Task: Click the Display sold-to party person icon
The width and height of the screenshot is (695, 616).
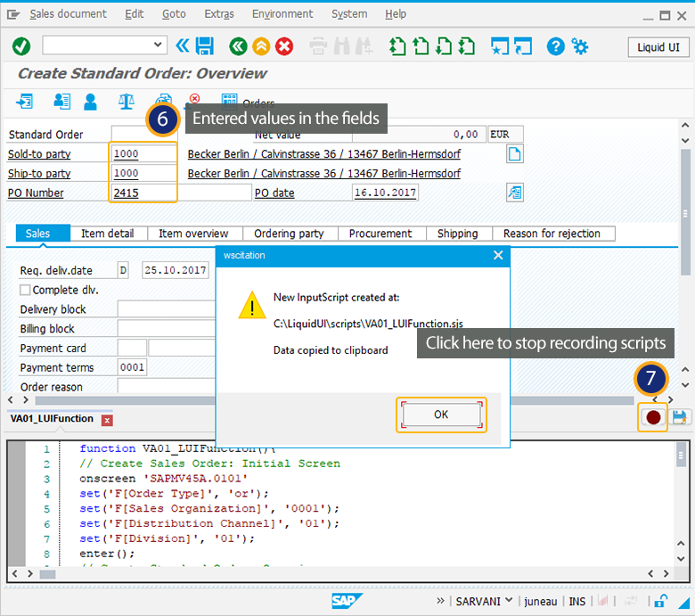Action: (90, 102)
